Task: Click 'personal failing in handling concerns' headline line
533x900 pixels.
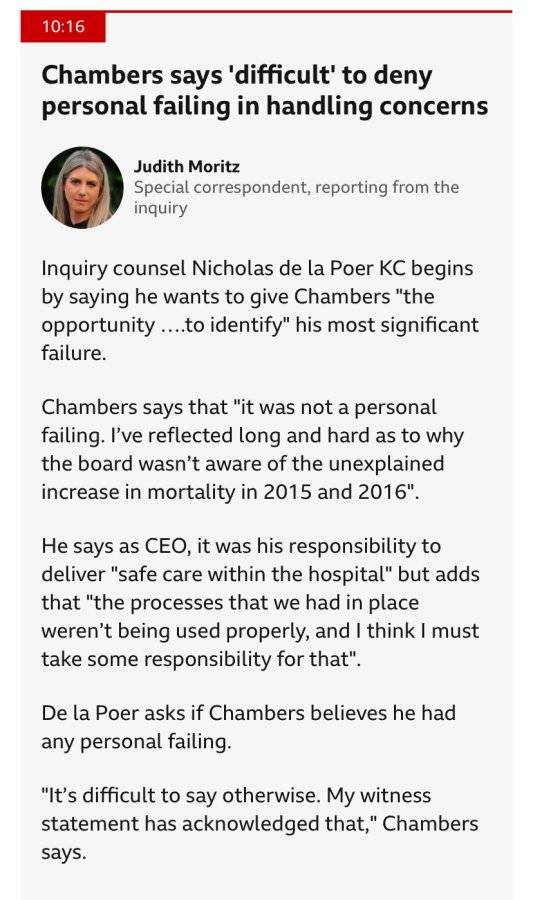Action: pyautogui.click(x=264, y=107)
